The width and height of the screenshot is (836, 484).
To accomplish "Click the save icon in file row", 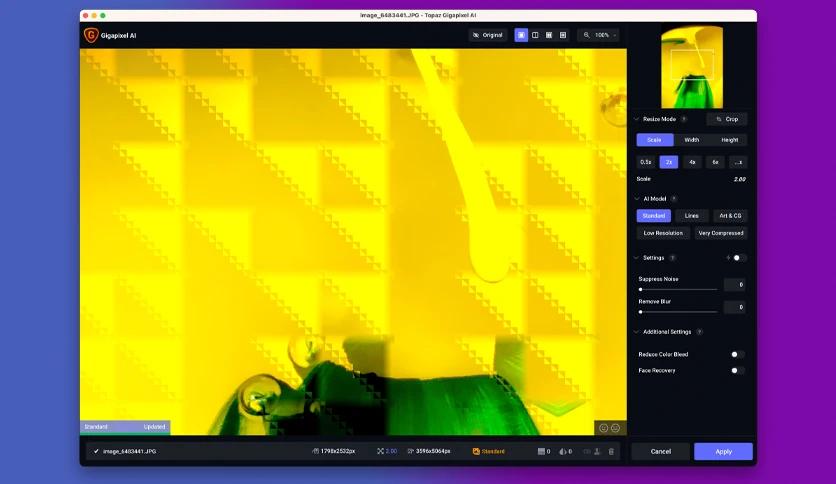I will pos(597,451).
